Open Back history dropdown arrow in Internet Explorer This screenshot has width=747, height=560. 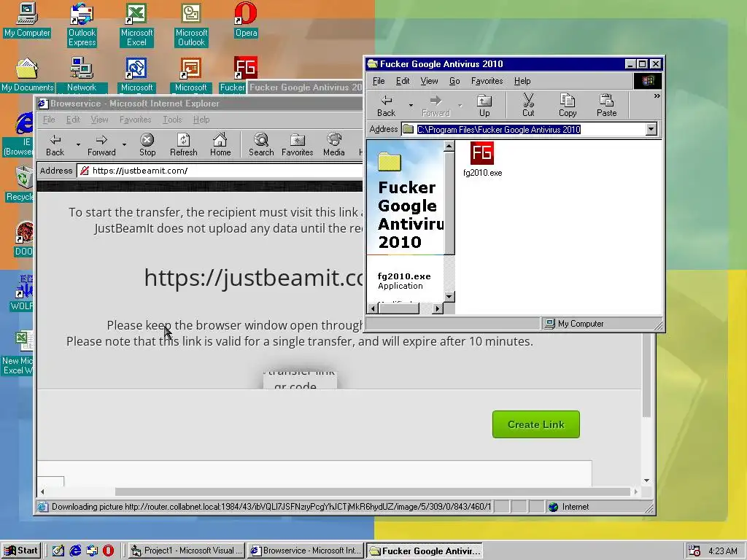[78, 144]
